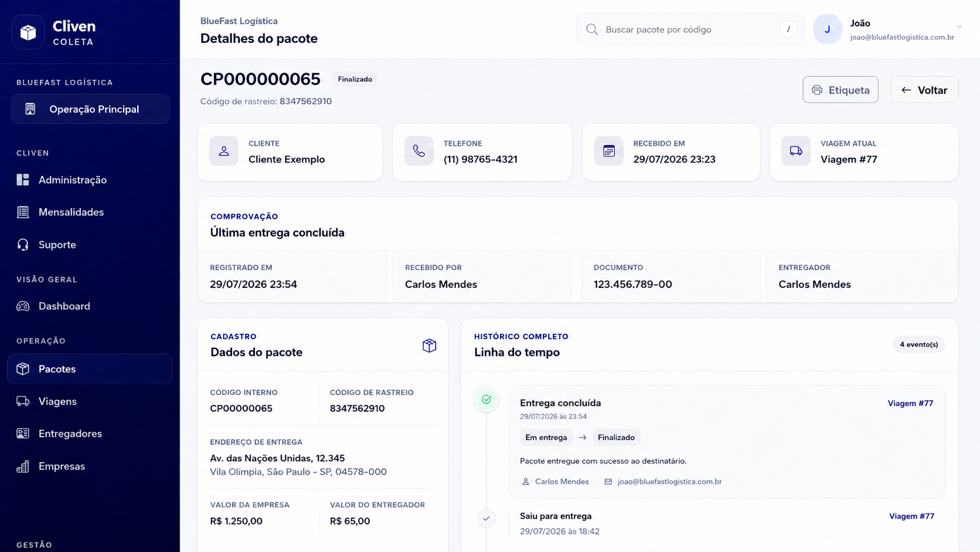This screenshot has width=980, height=552.
Task: Click the Empresas building chart icon
Action: [x=23, y=466]
